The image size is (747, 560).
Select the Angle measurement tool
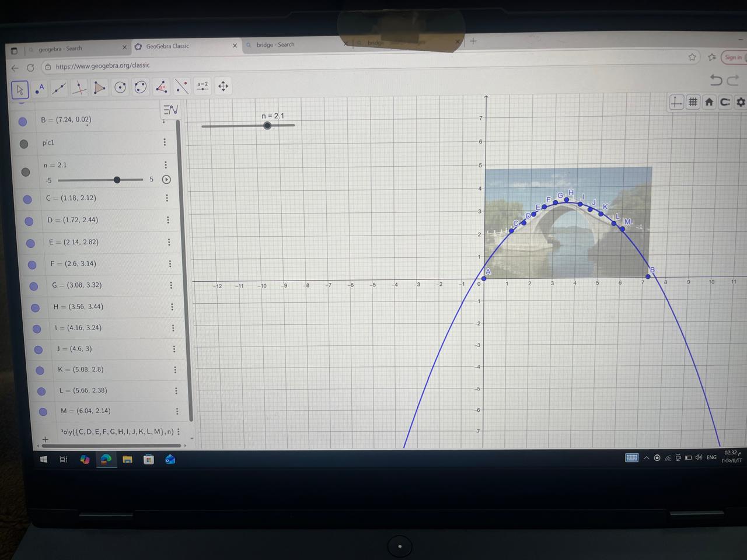point(162,87)
